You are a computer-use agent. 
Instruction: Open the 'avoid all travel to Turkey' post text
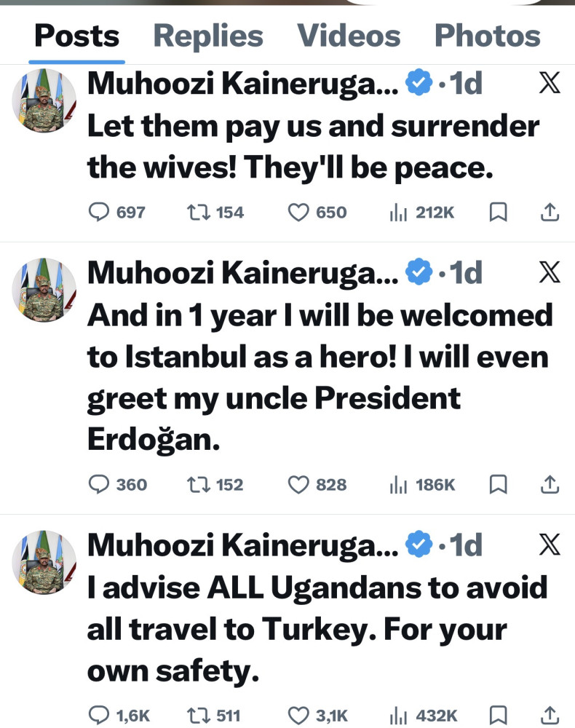318,629
